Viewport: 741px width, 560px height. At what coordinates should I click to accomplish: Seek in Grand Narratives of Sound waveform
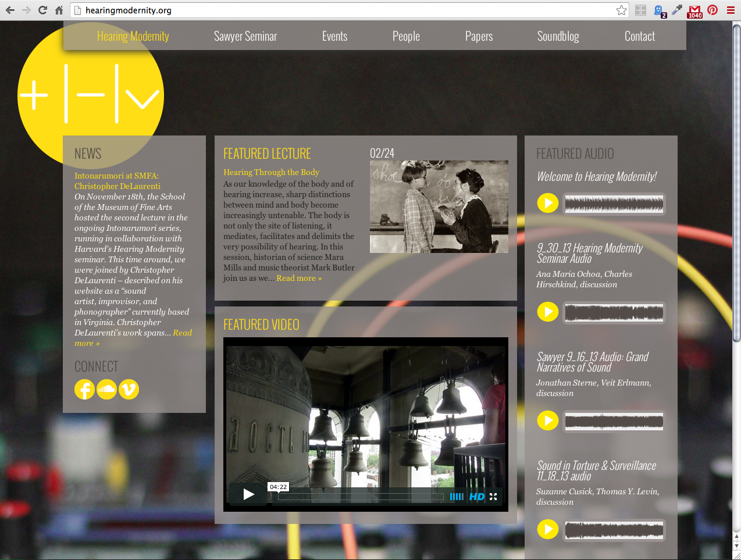(x=614, y=421)
